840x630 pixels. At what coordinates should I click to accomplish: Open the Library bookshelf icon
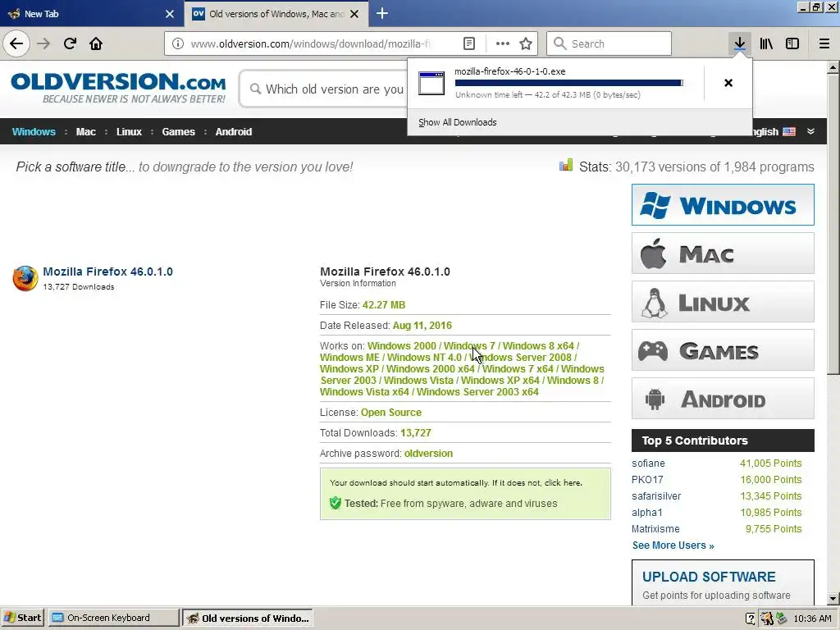pos(766,43)
